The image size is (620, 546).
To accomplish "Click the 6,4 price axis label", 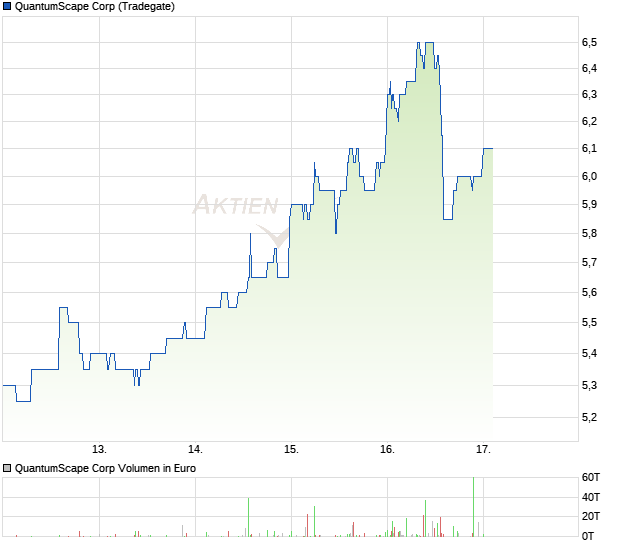I will [x=589, y=68].
